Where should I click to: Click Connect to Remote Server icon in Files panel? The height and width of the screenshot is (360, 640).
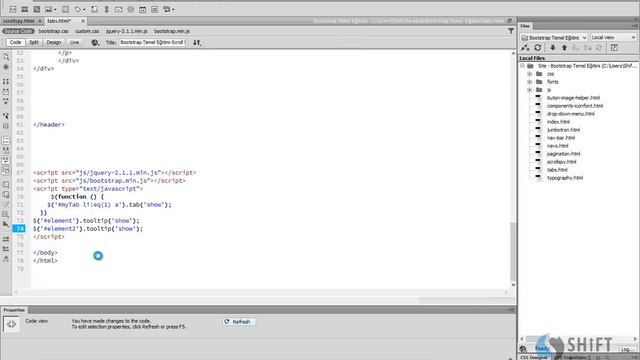525,48
